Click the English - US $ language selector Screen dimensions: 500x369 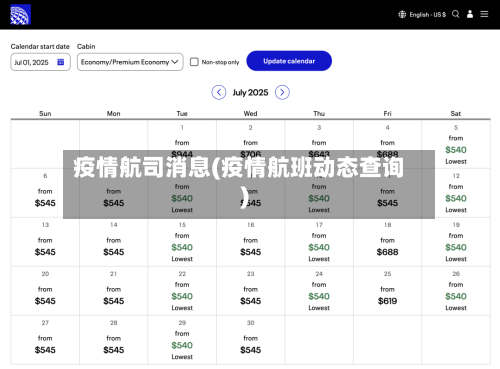coord(427,15)
